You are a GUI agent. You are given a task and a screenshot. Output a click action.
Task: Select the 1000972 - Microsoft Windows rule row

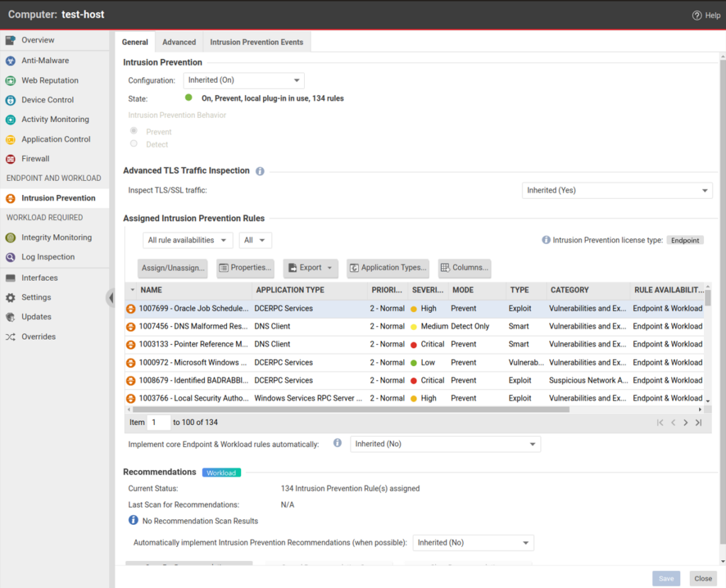coord(414,363)
